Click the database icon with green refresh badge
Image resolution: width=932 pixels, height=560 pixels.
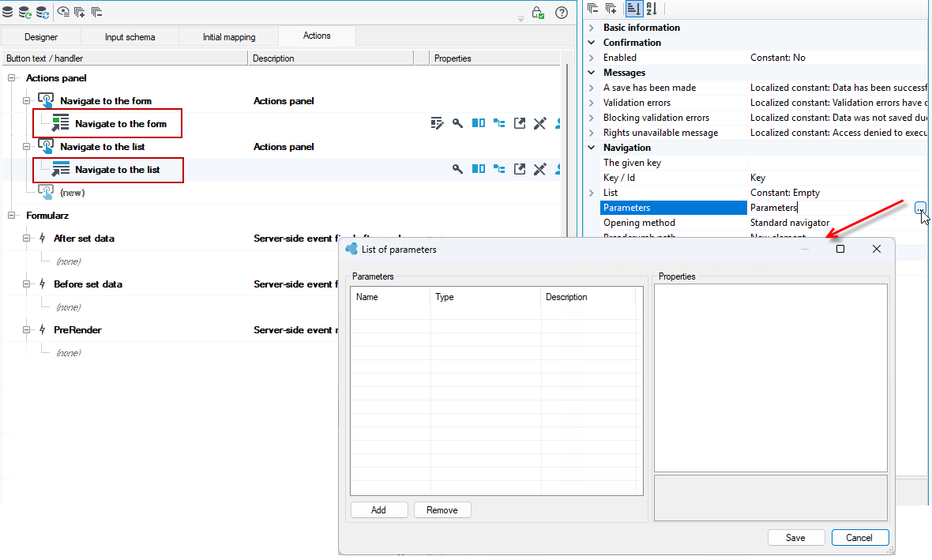pos(25,12)
